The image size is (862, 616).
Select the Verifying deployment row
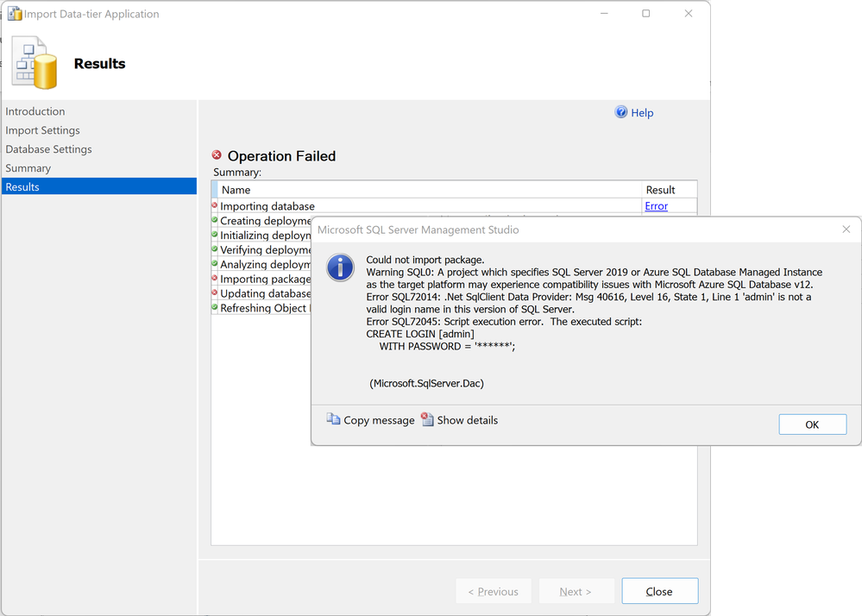point(261,250)
